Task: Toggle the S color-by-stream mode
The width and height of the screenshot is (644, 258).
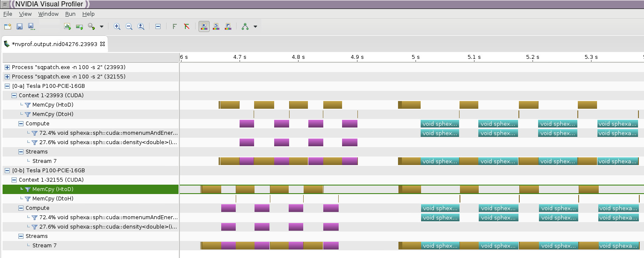Action: click(216, 26)
